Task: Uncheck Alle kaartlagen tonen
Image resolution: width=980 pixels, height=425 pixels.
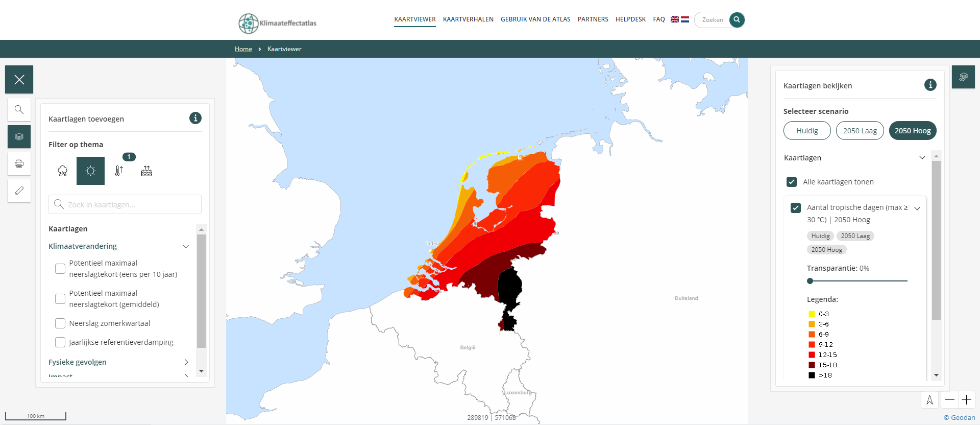Action: coord(792,182)
